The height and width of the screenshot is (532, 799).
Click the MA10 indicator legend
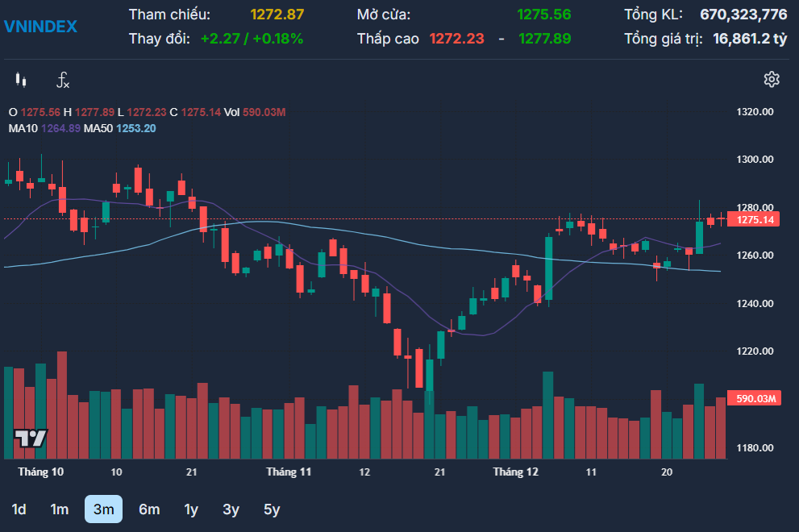44,128
